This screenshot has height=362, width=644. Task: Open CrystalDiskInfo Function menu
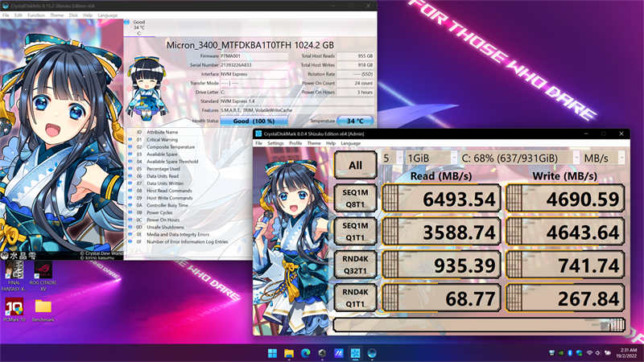click(36, 15)
